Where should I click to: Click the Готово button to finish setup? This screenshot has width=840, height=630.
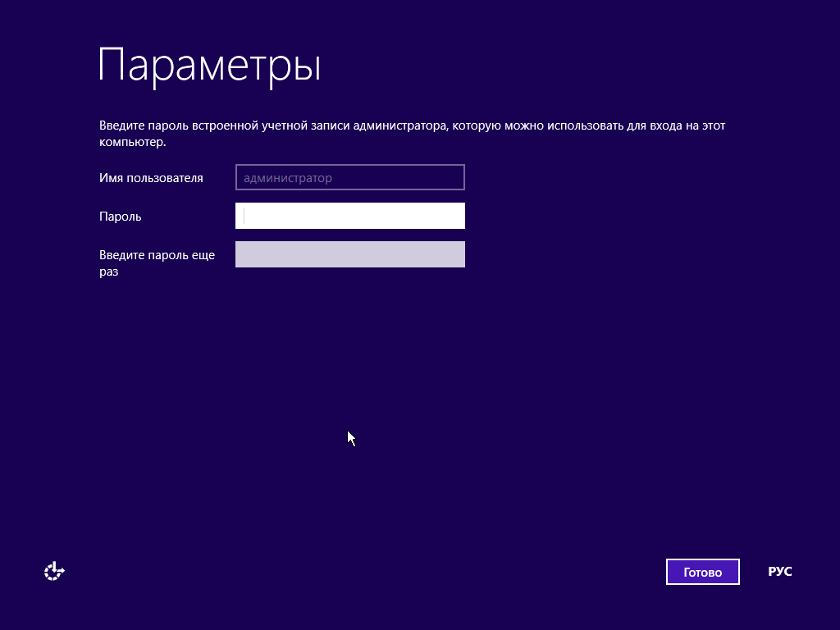pyautogui.click(x=702, y=572)
